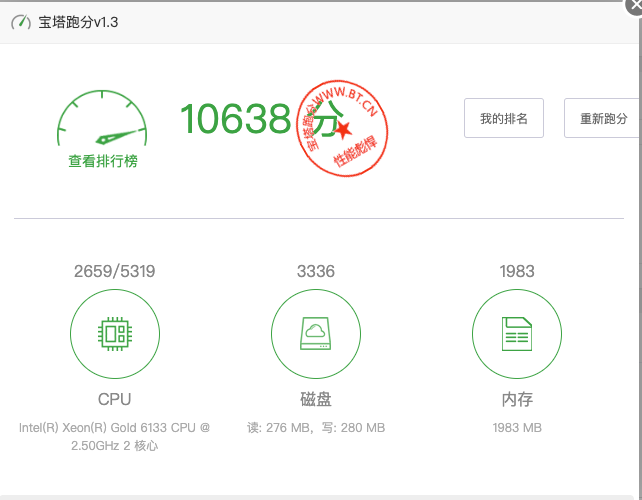Click the 磁盘 label under the disk icon

click(316, 399)
